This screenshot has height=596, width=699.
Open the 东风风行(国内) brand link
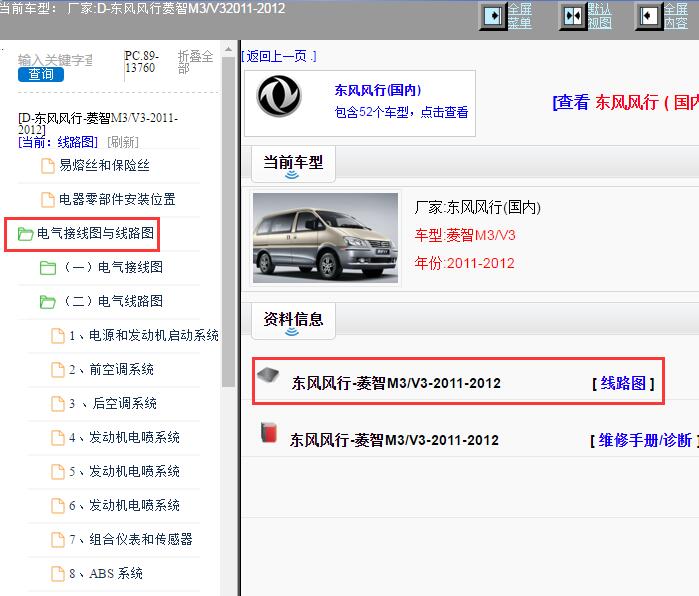378,90
